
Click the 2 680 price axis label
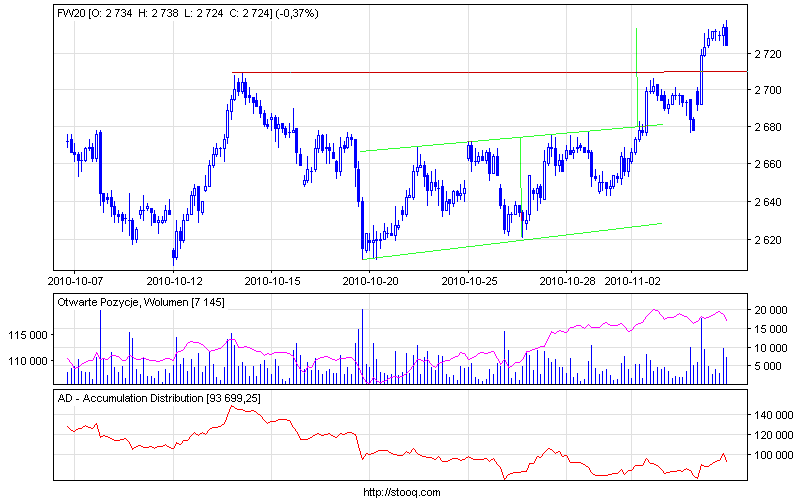[x=768, y=127]
